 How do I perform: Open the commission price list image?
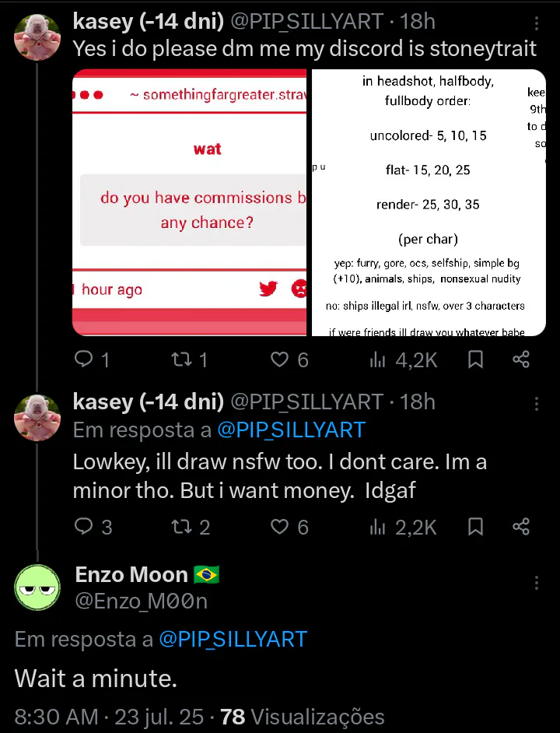pyautogui.click(x=429, y=202)
